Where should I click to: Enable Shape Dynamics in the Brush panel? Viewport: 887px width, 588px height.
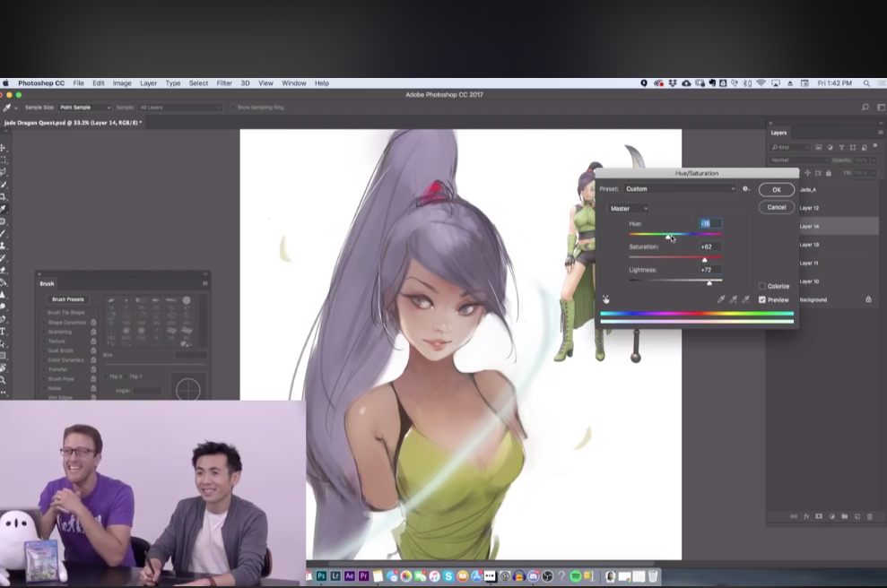44,323
